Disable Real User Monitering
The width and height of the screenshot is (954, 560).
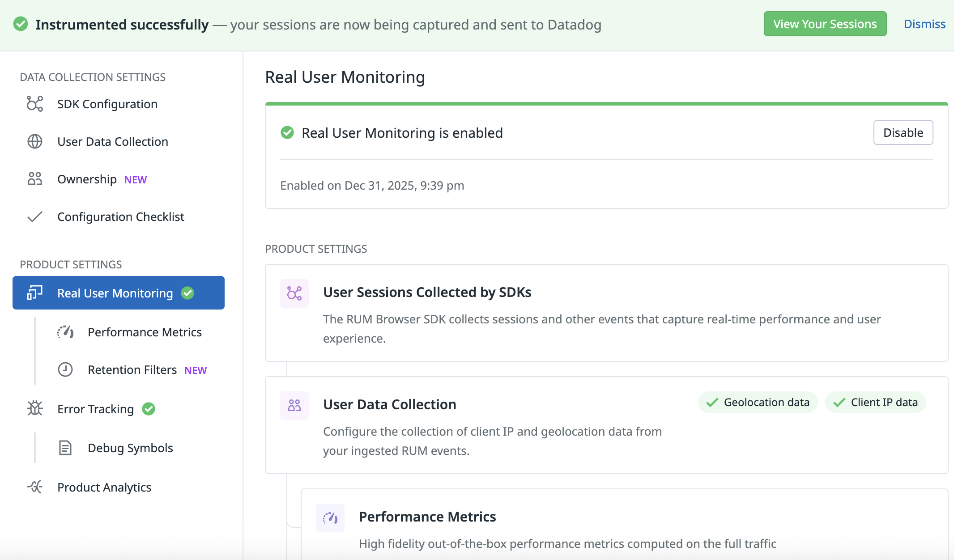[x=903, y=132]
